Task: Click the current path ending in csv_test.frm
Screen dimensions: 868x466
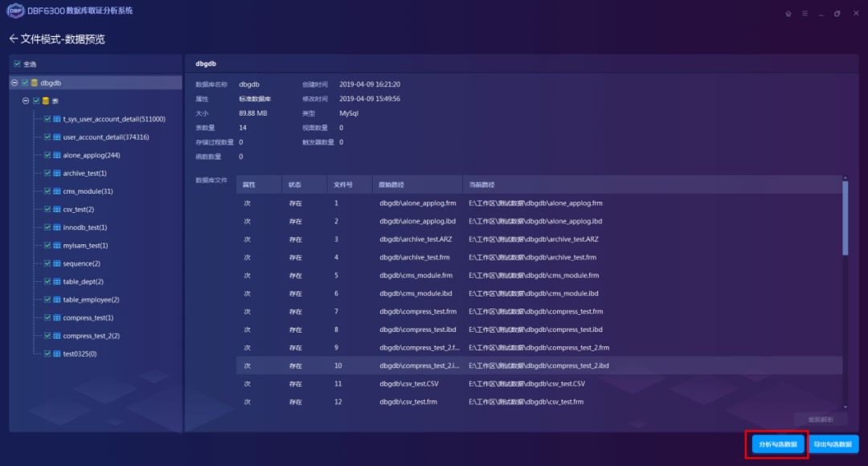Action: (526, 402)
